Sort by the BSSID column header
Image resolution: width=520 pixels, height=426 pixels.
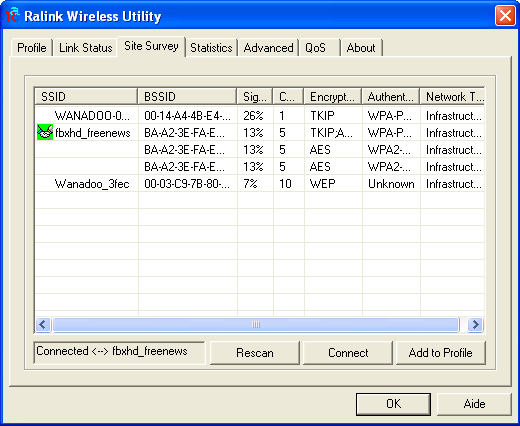pos(187,97)
